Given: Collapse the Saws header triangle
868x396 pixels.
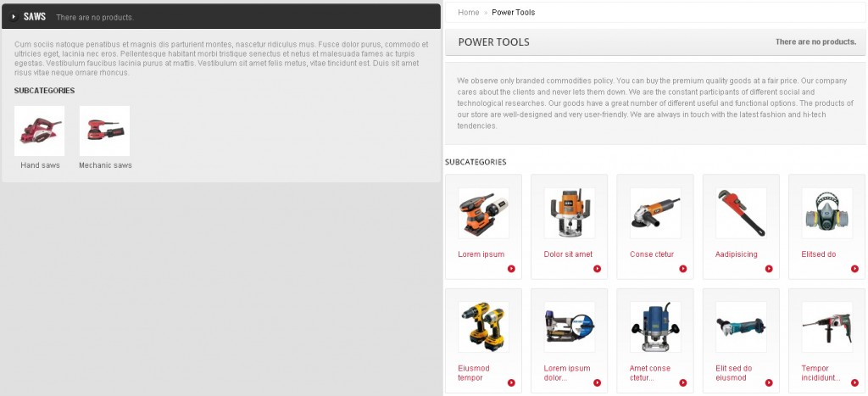Looking at the screenshot, I should pyautogui.click(x=14, y=17).
